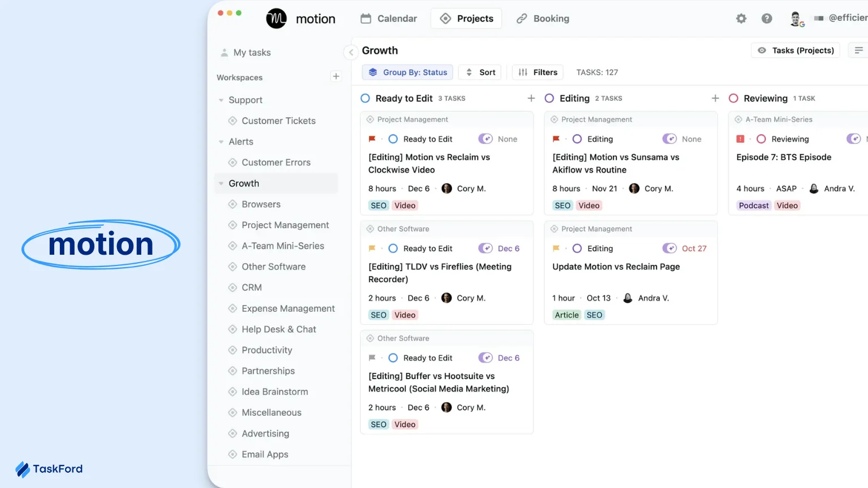Toggle auto-schedule on Motion vs Reclaim video task

485,139
